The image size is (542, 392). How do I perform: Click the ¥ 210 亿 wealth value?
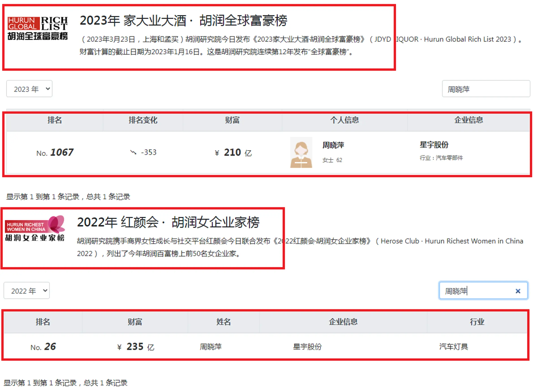click(233, 153)
